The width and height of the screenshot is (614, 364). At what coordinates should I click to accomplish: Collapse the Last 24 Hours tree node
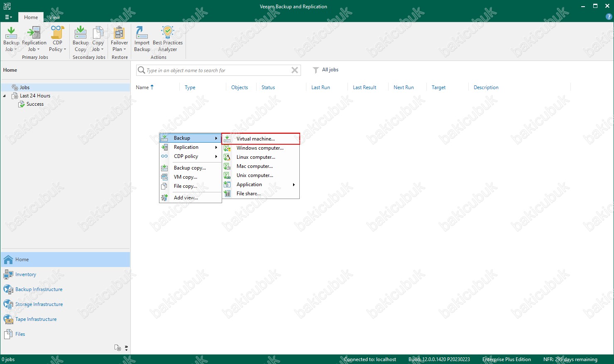click(x=5, y=96)
